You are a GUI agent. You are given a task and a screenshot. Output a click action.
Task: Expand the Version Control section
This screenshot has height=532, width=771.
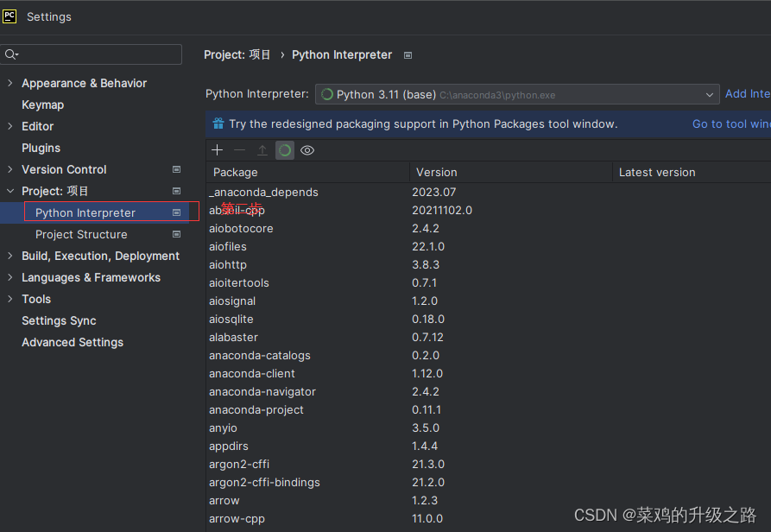(x=10, y=169)
